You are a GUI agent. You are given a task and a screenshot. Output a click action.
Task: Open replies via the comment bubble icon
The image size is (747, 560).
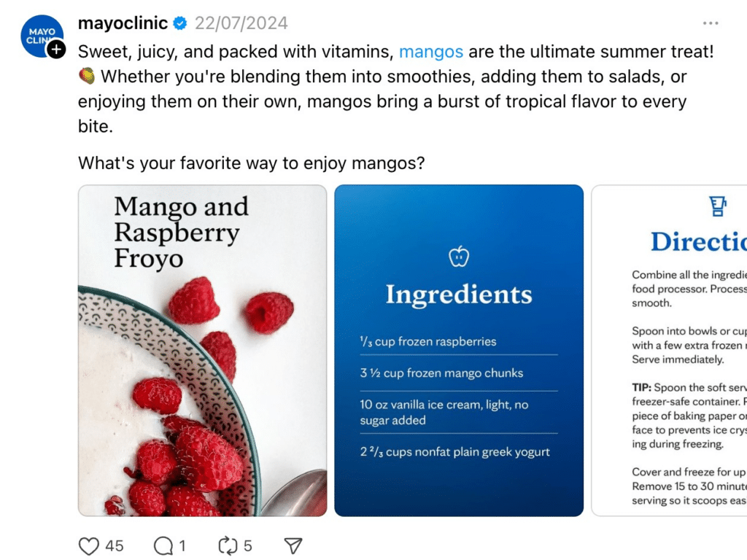[163, 545]
